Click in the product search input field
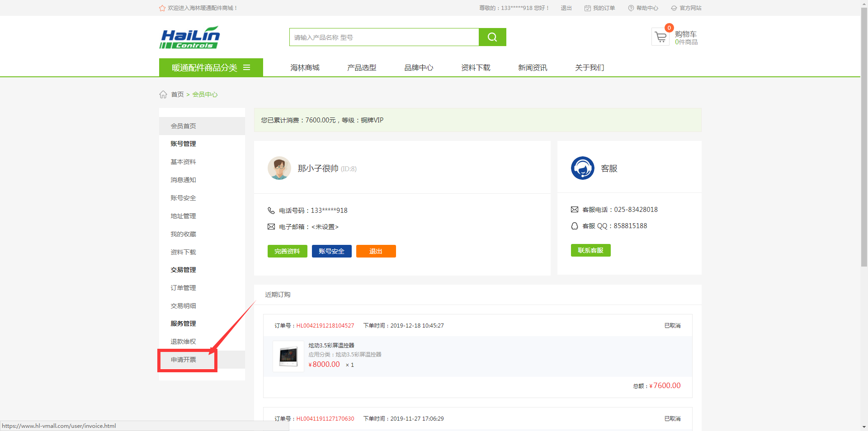Screen dimensions: 868x431 tap(384, 37)
